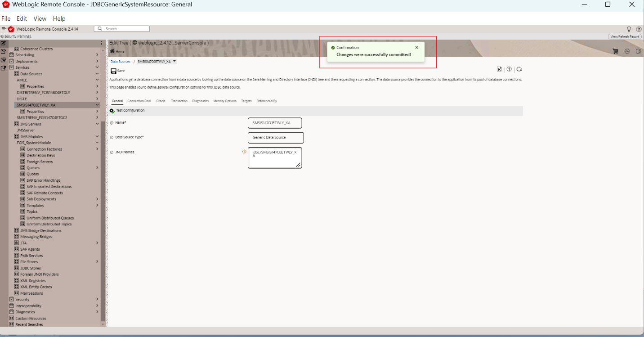This screenshot has width=644, height=337.
Task: Click the search magnifier icon
Action: 100,29
